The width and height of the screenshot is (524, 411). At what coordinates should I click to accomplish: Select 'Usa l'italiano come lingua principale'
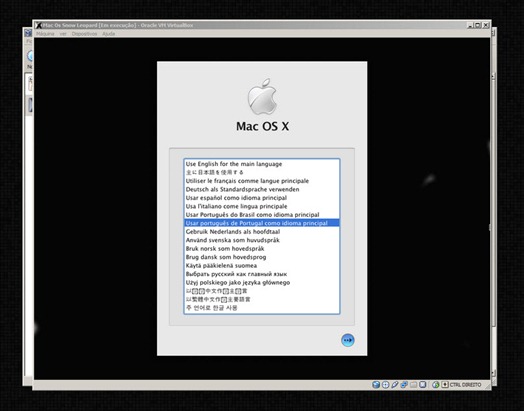(x=262, y=206)
